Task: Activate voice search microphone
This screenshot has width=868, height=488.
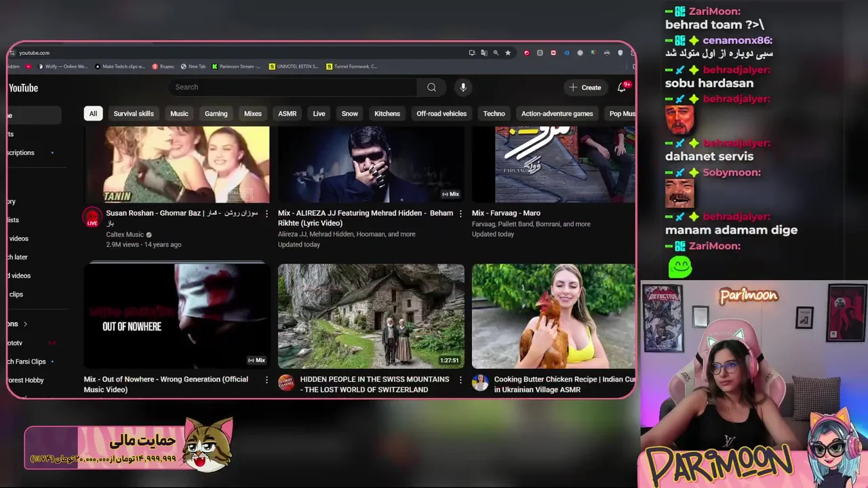Action: click(x=463, y=87)
